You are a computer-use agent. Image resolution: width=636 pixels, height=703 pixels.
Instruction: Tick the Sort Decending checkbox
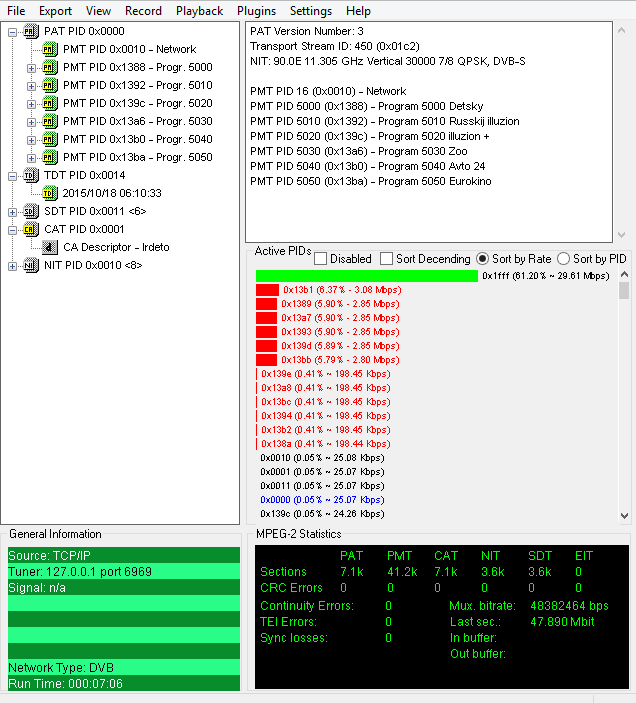click(386, 259)
